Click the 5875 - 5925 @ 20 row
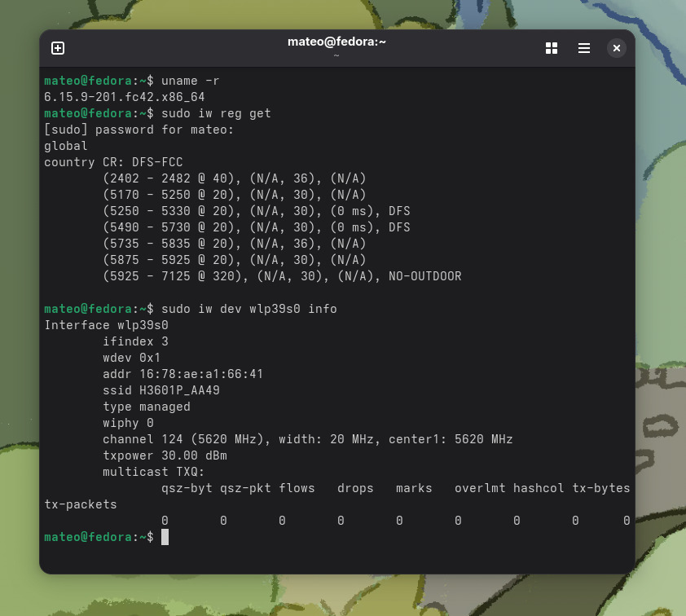 point(234,260)
